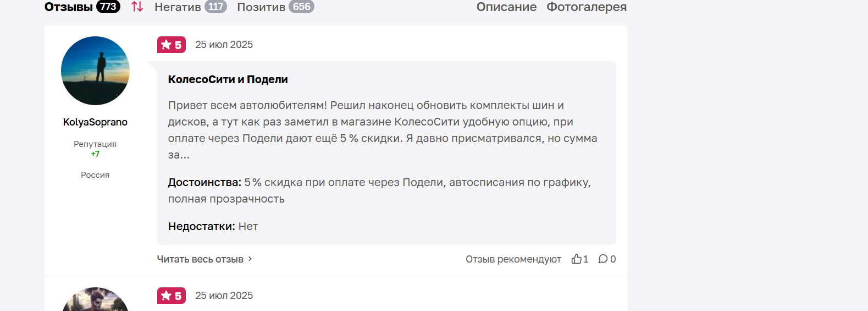Click the chevron next to Читать весь отзыв

point(250,259)
